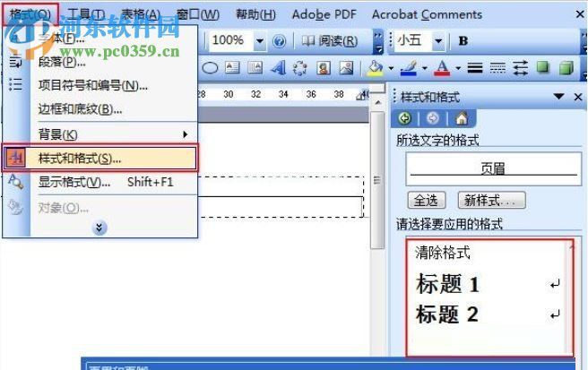Apply shadow style
588x370 pixels.
click(x=543, y=68)
